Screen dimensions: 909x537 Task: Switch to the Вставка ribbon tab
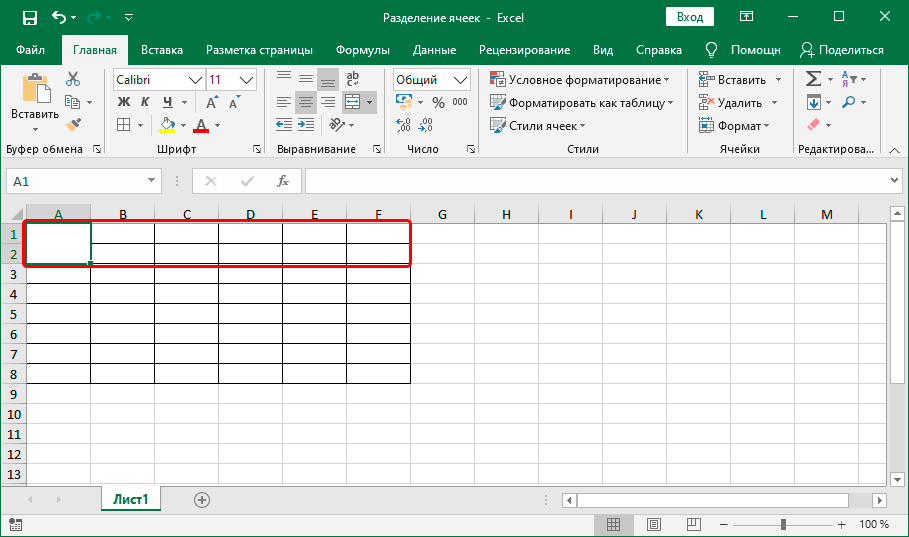tap(161, 50)
